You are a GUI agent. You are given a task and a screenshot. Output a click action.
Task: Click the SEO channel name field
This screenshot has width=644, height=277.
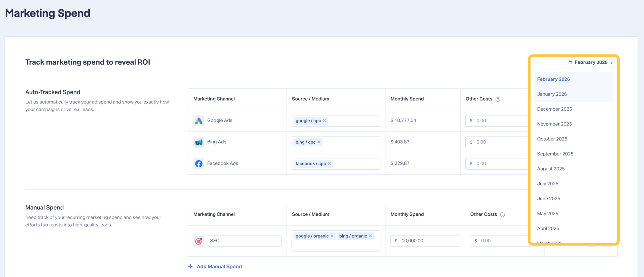click(x=244, y=241)
